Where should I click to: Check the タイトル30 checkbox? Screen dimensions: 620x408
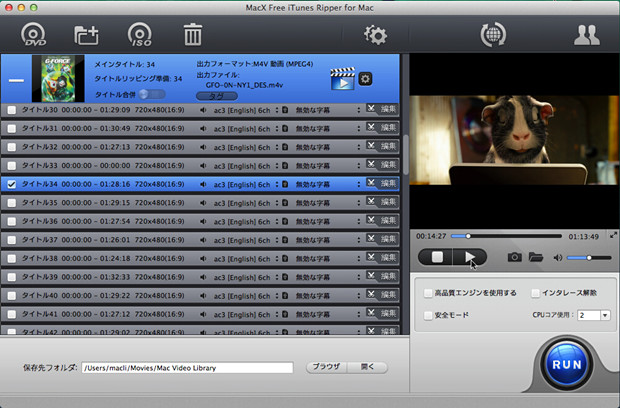coord(12,110)
